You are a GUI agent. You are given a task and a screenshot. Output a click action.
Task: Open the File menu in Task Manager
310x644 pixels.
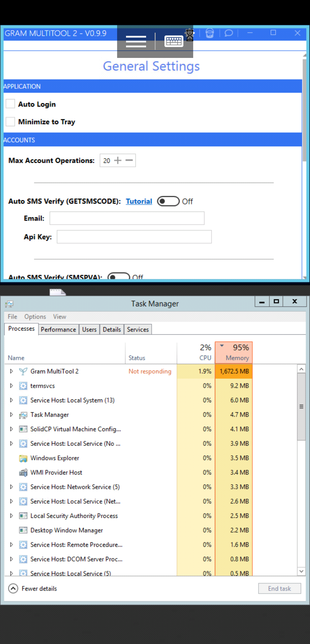12,317
